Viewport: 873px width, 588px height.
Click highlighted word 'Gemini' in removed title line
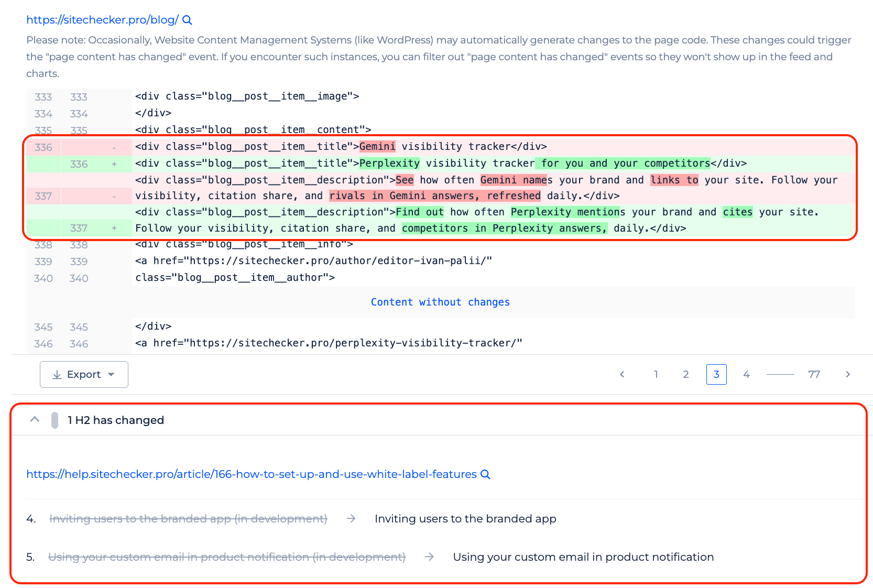point(377,147)
